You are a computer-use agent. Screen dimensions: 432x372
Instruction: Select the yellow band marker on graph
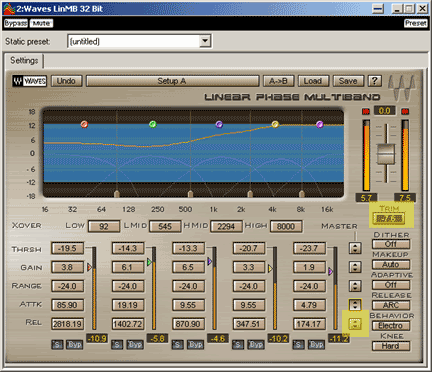tap(275, 124)
